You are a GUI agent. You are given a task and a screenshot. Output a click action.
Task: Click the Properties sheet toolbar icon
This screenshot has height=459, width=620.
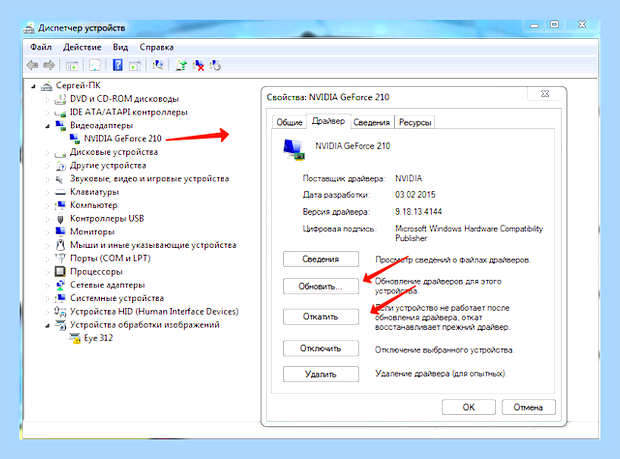pos(95,65)
